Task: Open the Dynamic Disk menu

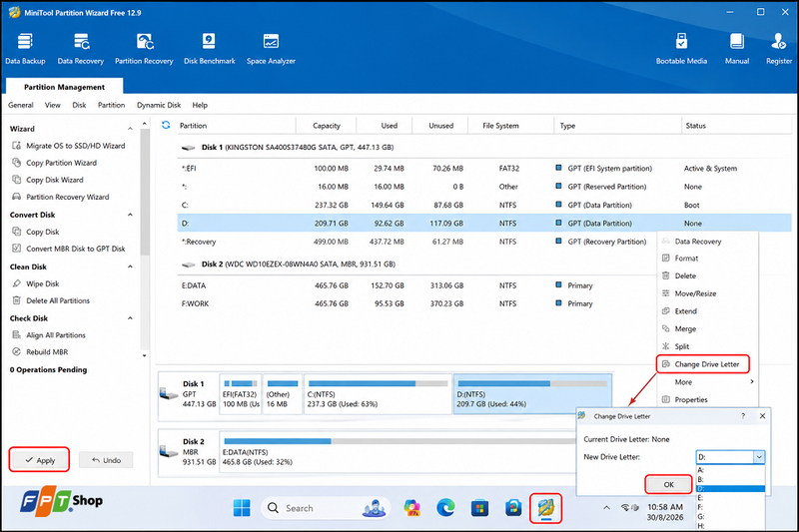Action: [x=159, y=105]
